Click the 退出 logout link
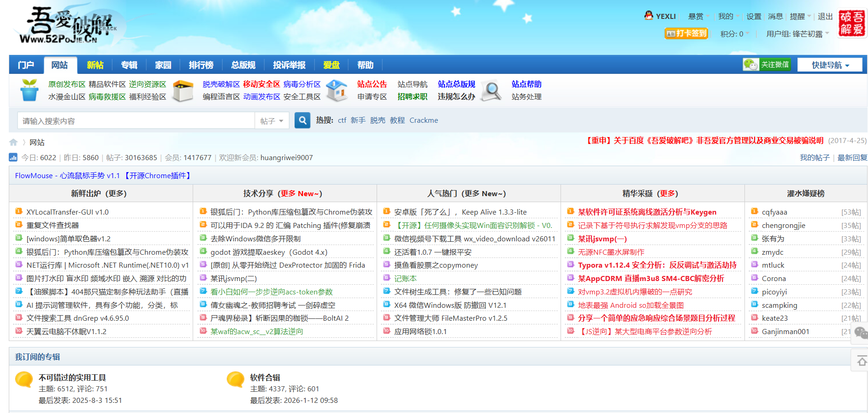Screen dimensions: 868x413 click(x=825, y=17)
